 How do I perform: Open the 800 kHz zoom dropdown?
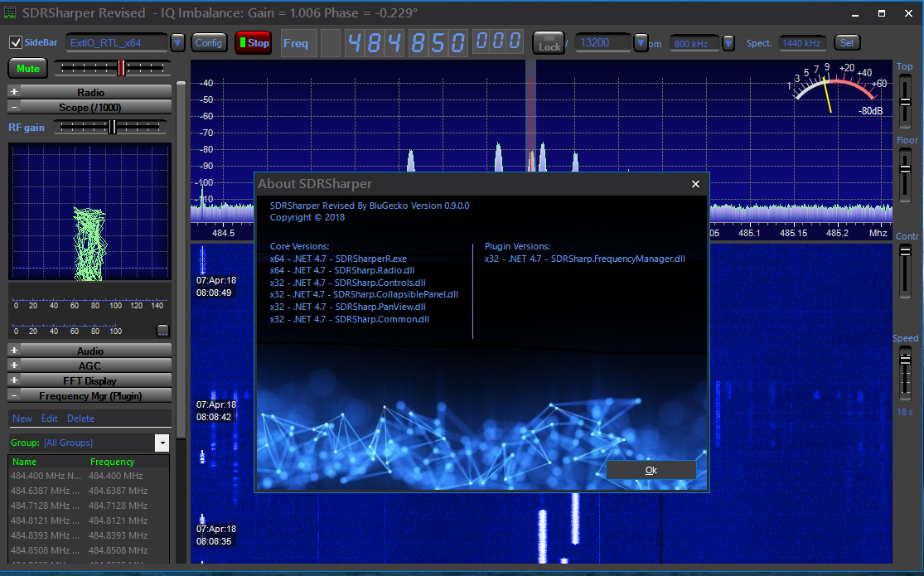[x=728, y=43]
